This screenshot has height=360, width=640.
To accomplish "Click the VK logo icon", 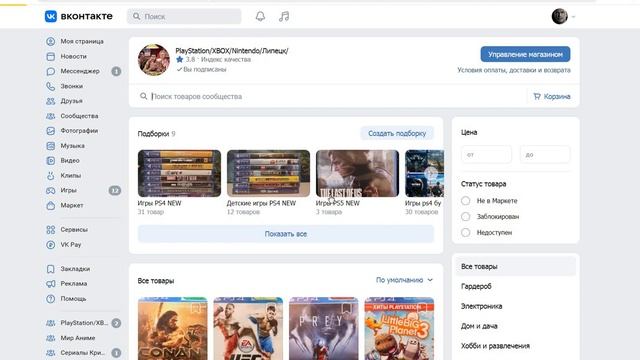I will click(51, 16).
